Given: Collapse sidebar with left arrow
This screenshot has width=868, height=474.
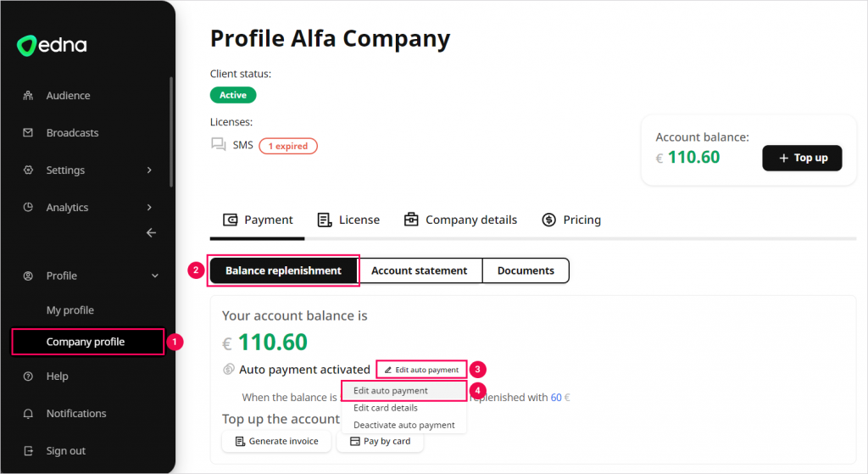Looking at the screenshot, I should (151, 233).
